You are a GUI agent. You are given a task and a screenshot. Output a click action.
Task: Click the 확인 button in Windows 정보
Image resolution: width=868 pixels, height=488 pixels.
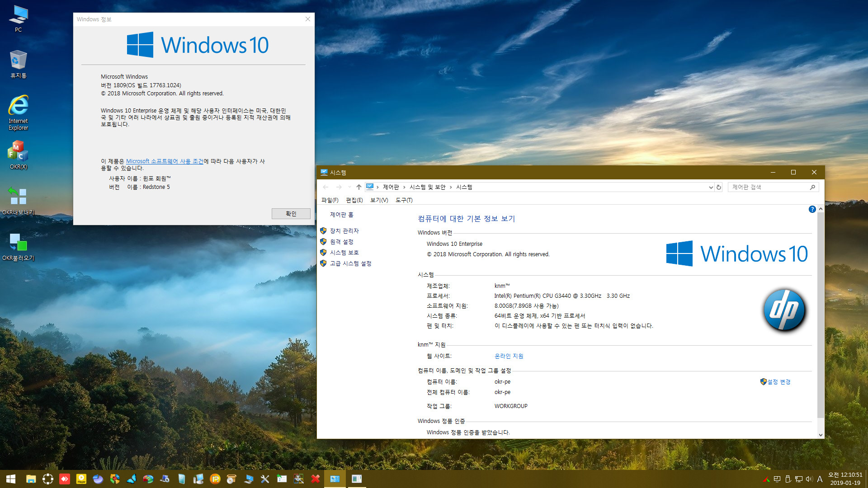point(291,214)
